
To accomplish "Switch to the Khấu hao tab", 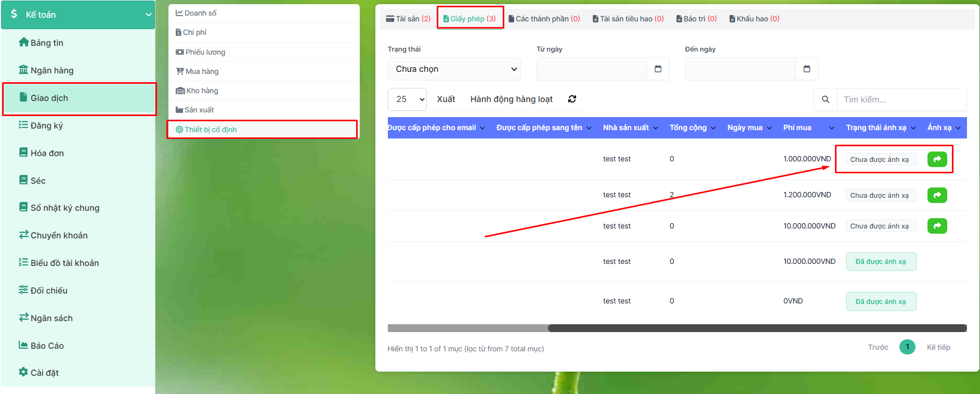I will pyautogui.click(x=754, y=19).
